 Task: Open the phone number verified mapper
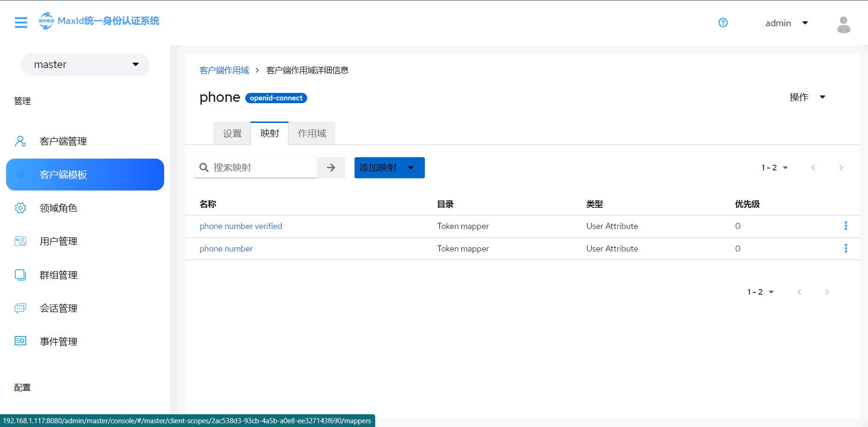[241, 226]
